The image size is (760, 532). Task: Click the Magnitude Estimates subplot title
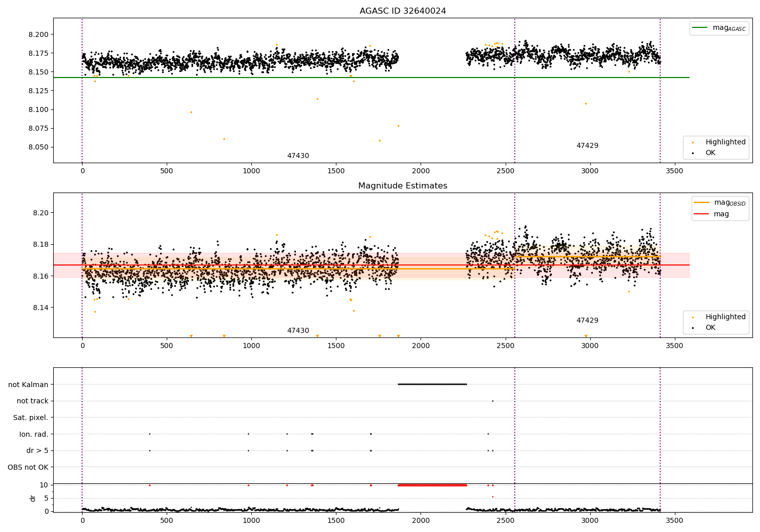403,186
